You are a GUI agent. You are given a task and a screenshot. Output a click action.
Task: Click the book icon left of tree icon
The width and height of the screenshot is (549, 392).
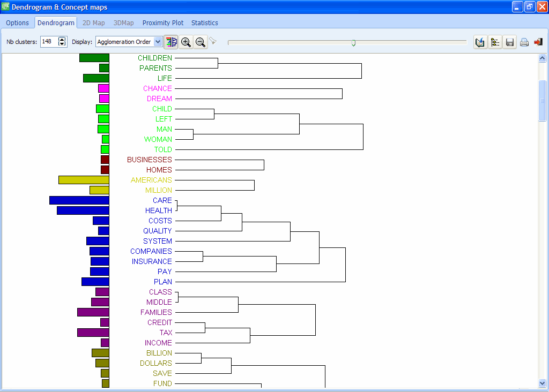click(480, 42)
